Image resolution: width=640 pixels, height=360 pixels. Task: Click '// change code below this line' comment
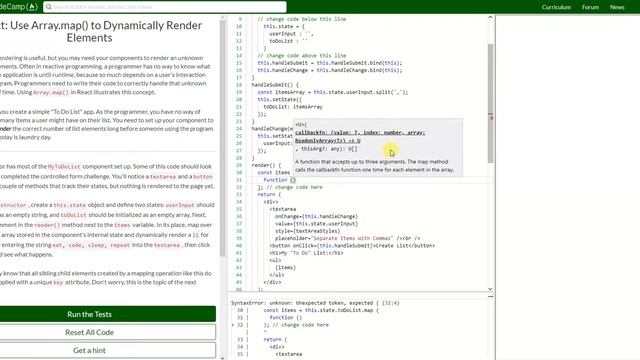tap(302, 19)
